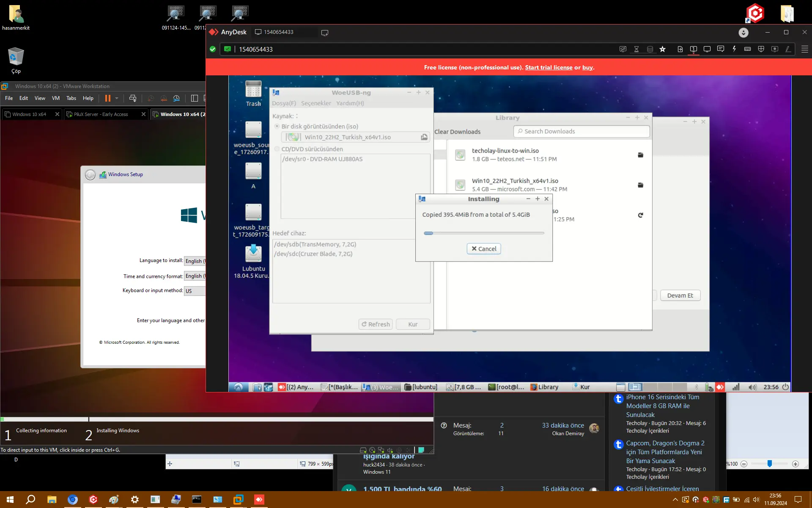Open Lubuntu start menu button

pos(239,387)
